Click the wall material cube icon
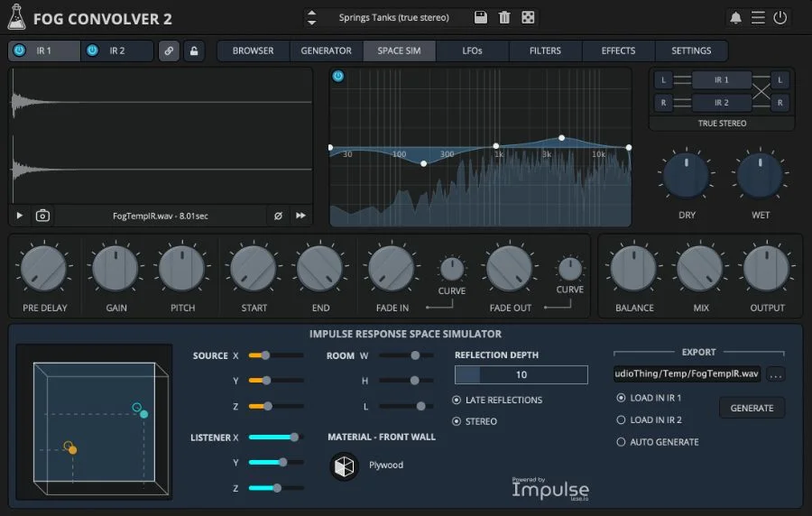The height and width of the screenshot is (516, 812). pos(344,466)
